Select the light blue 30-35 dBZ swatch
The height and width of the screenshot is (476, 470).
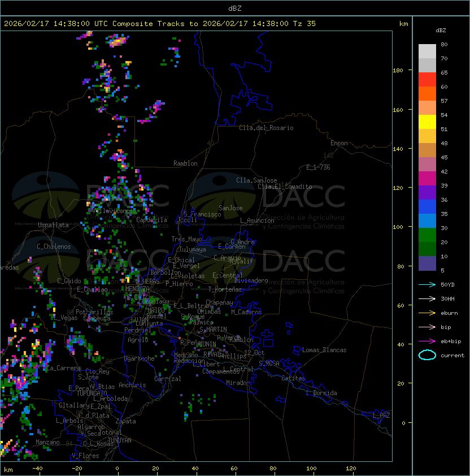[427, 220]
